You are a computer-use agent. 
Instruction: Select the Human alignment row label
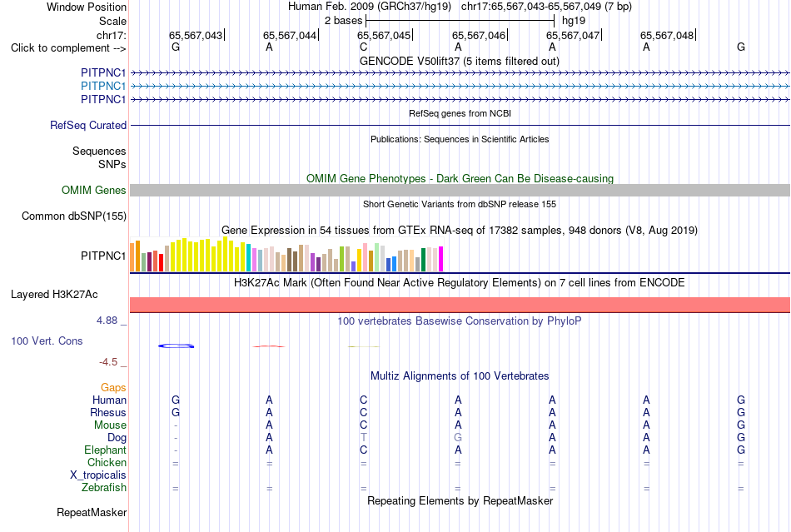[x=109, y=400]
